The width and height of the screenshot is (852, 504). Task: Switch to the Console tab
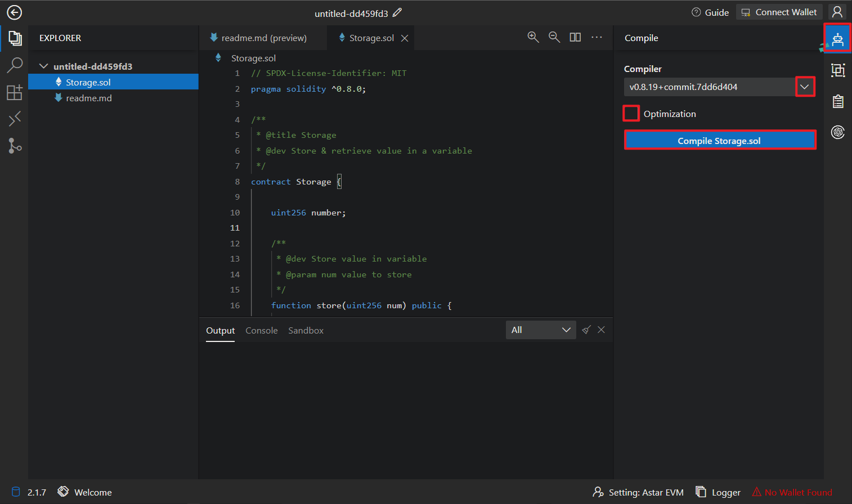coord(261,331)
